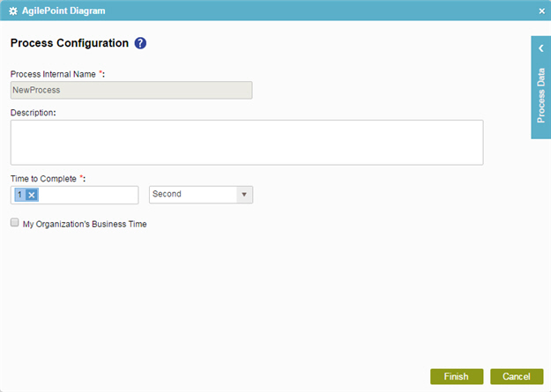Click the Time to Complete label

coord(48,179)
